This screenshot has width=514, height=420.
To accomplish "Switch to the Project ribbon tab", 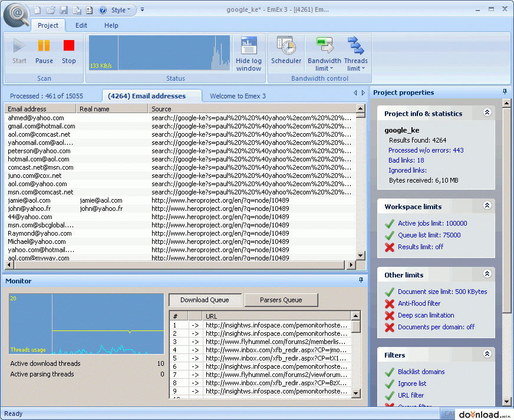I will pos(48,25).
